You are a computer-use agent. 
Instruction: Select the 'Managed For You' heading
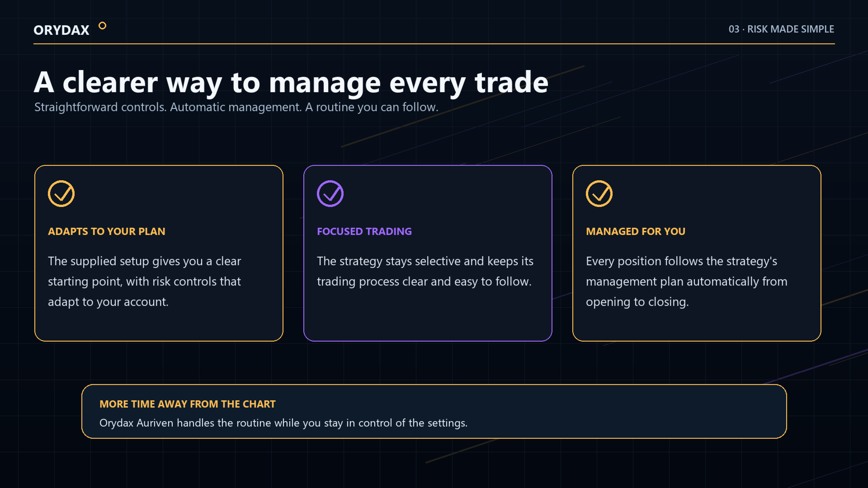(636, 231)
